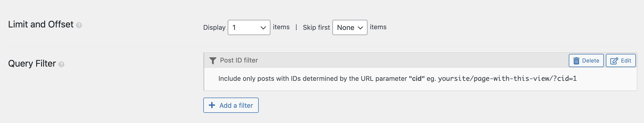Click the chevron arrow of the None dropdown
Viewport: 644px width, 123px height.
tap(360, 28)
